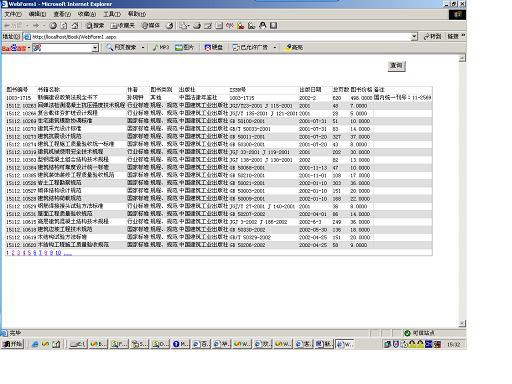The image size is (512, 384).
Task: Open the History icon in toolbar
Action: [x=170, y=25]
